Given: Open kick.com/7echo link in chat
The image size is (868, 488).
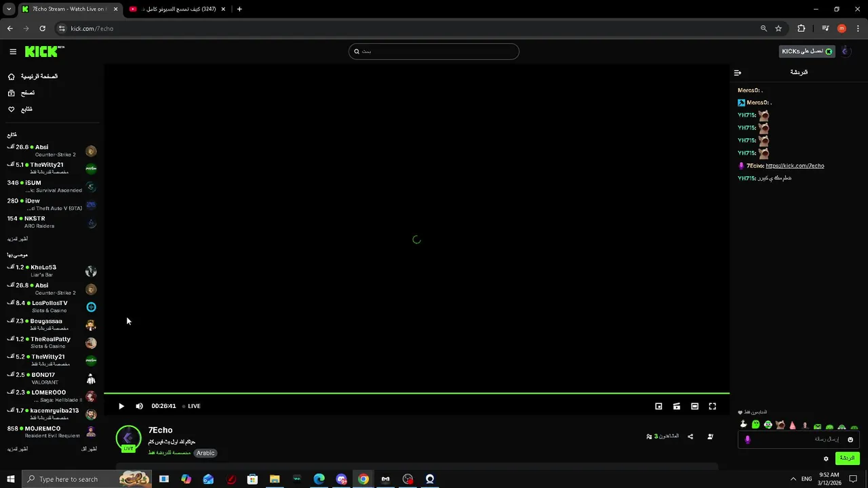Looking at the screenshot, I should (795, 165).
